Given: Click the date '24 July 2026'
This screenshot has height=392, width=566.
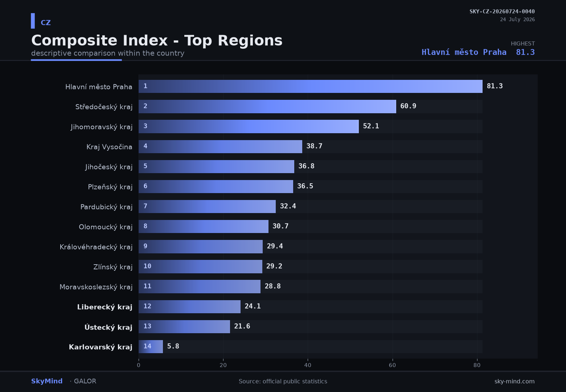Looking at the screenshot, I should click(517, 19).
